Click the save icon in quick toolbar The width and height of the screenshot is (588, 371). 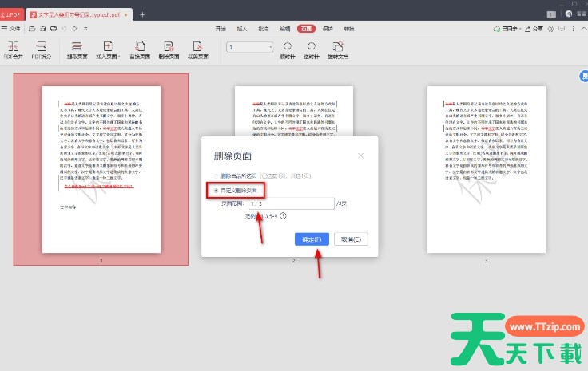[43, 29]
